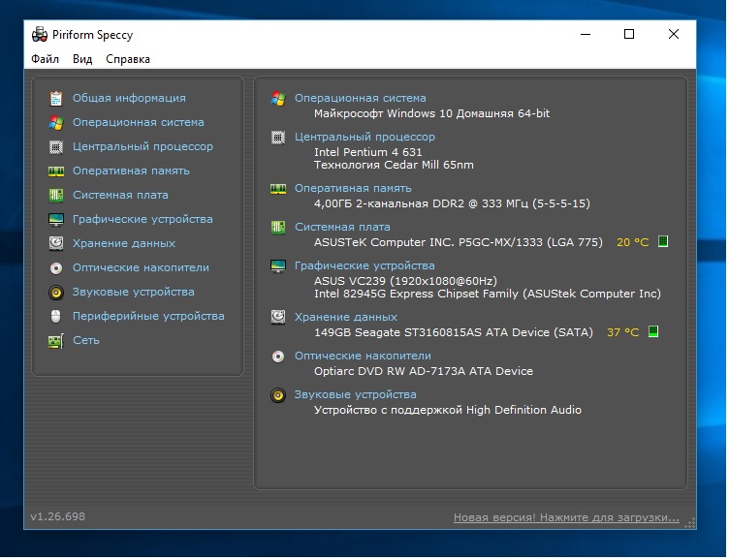
Task: Click the green temperature indicator next to 20 °C
Action: (x=663, y=241)
